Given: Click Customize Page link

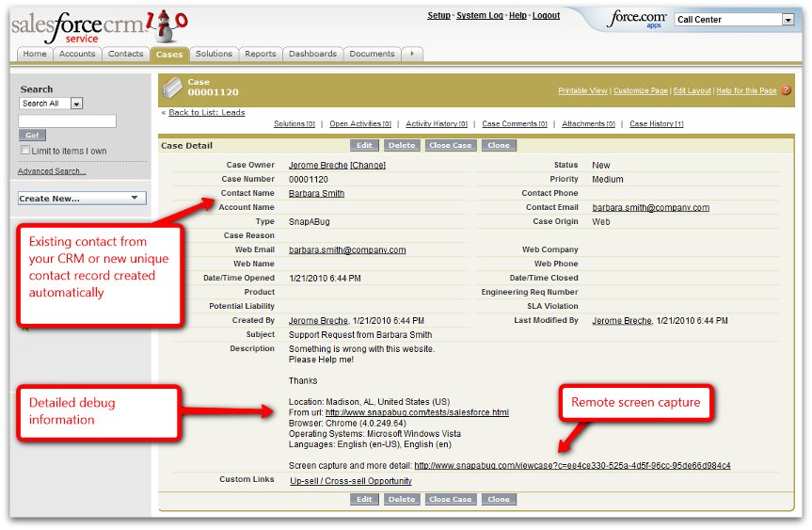Looking at the screenshot, I should [641, 90].
